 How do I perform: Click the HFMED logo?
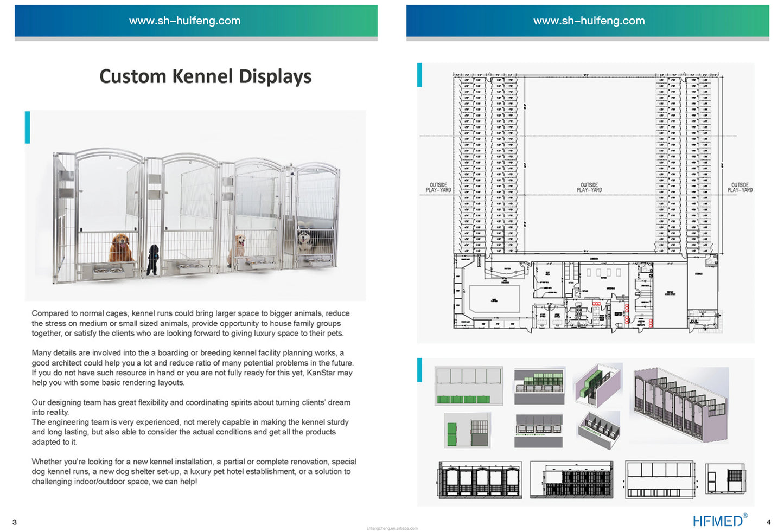tap(720, 520)
